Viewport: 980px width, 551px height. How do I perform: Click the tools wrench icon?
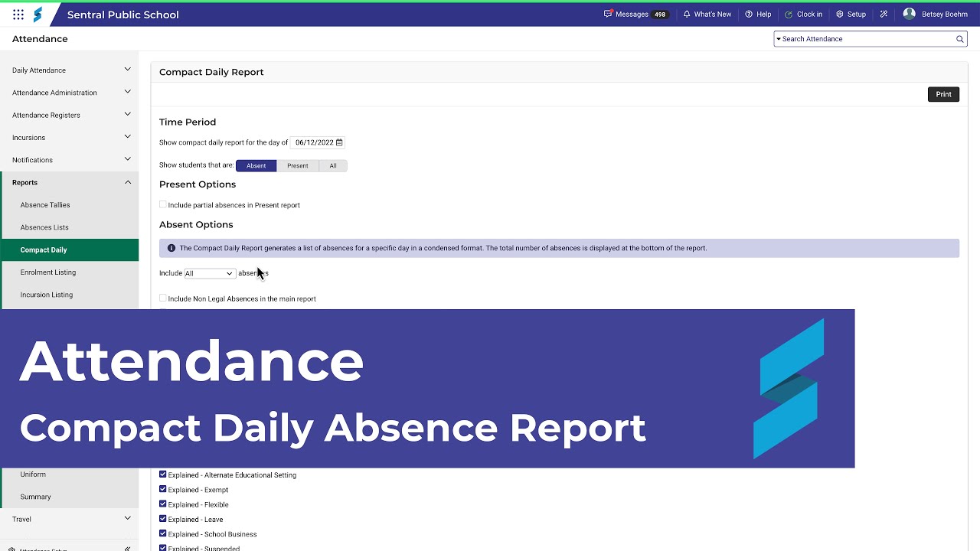tap(884, 15)
